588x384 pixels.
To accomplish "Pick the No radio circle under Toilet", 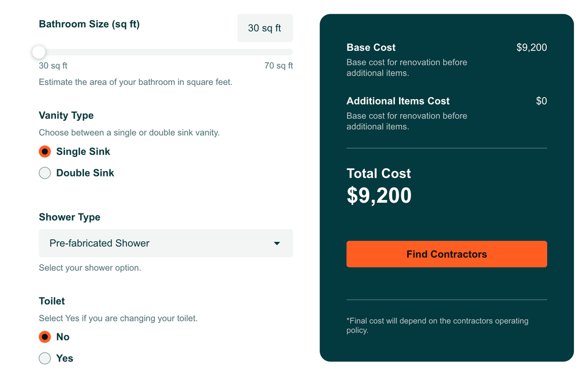I will click(45, 337).
